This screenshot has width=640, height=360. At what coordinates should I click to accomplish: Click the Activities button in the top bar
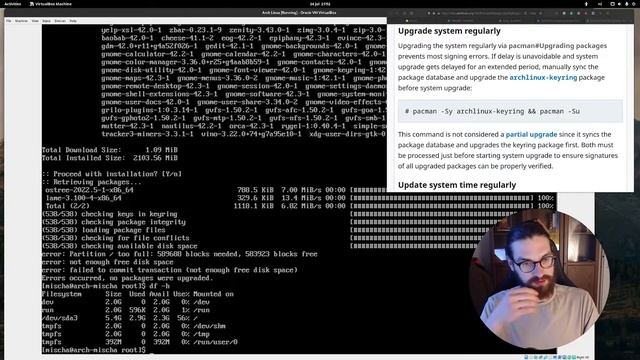click(x=13, y=4)
